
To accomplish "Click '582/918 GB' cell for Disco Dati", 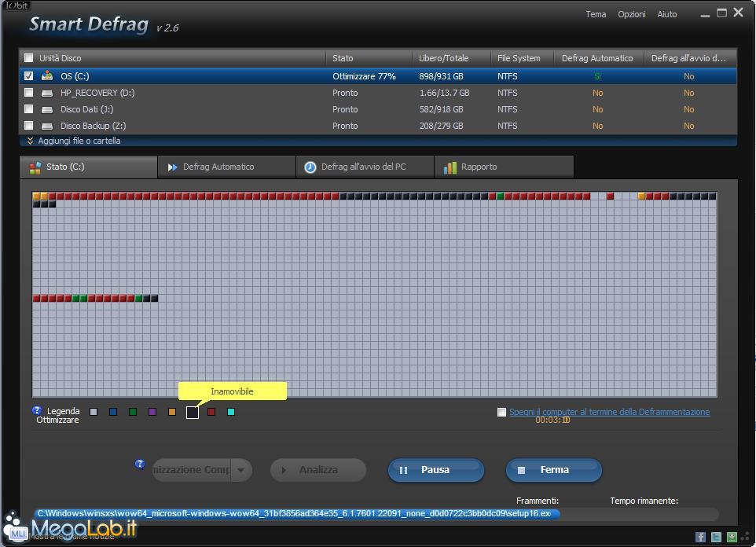I will coord(441,109).
